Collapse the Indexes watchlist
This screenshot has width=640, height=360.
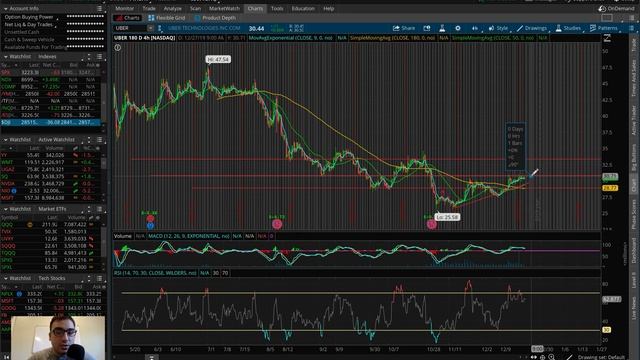point(6,57)
